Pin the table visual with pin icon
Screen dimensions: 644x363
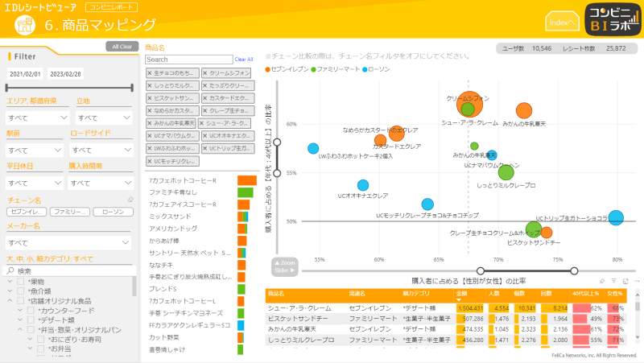[x=601, y=281]
